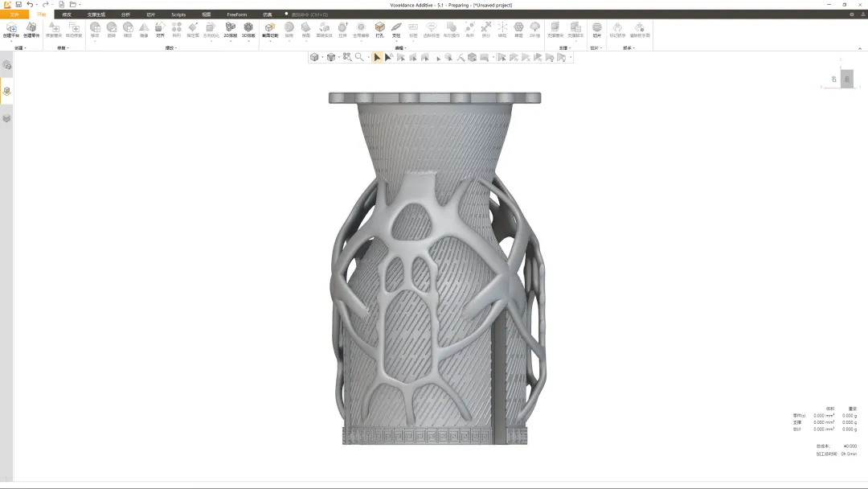
Task: Open the dropdown at end of view toolbar
Action: 570,58
